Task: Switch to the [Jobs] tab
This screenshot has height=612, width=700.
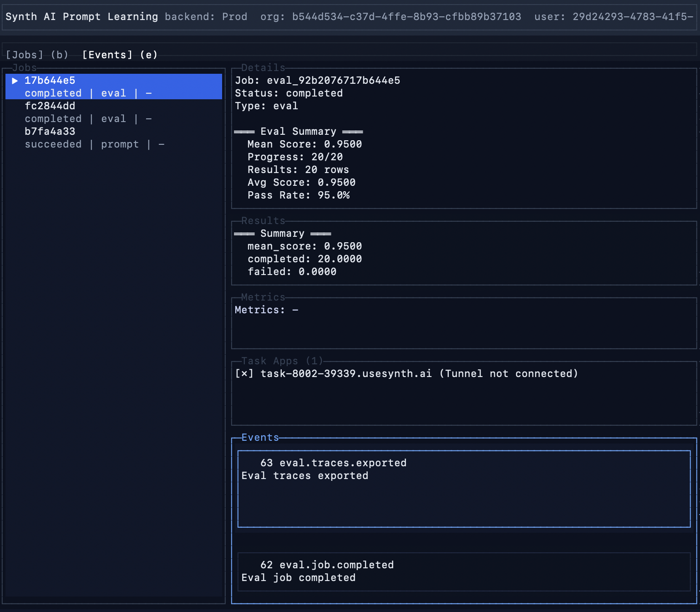Action: coord(37,55)
